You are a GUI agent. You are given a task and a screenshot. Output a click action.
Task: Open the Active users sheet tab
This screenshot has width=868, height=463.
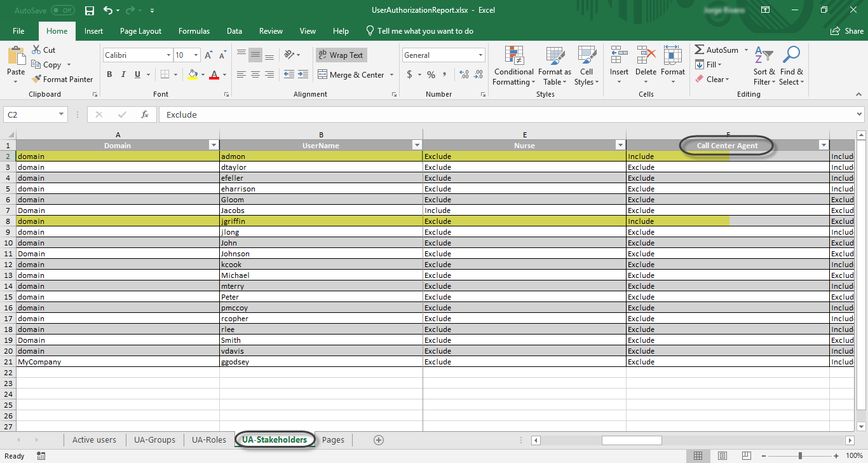point(94,439)
